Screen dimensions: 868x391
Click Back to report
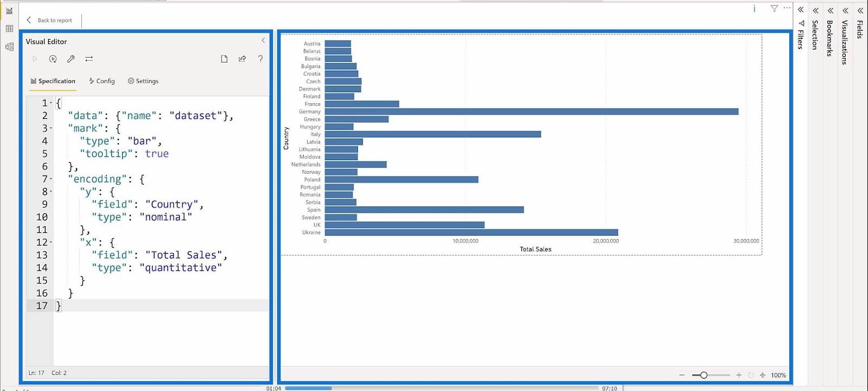(x=49, y=20)
